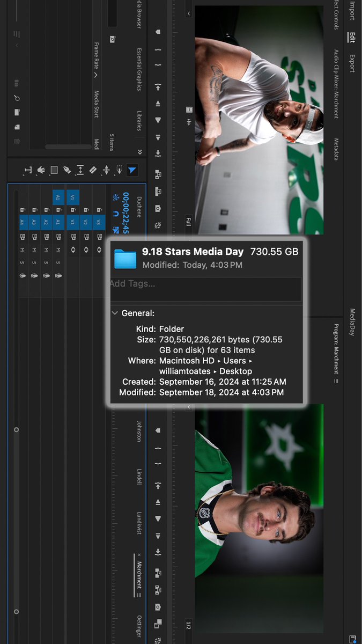The width and height of the screenshot is (362, 644).
Task: Click timeline playhead timecode 00;00;22;45
Action: click(126, 213)
